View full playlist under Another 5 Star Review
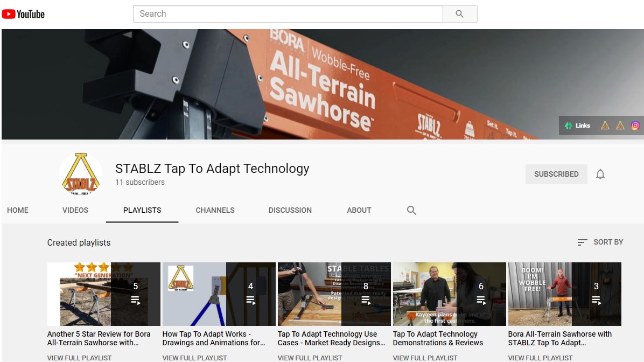 tap(79, 358)
